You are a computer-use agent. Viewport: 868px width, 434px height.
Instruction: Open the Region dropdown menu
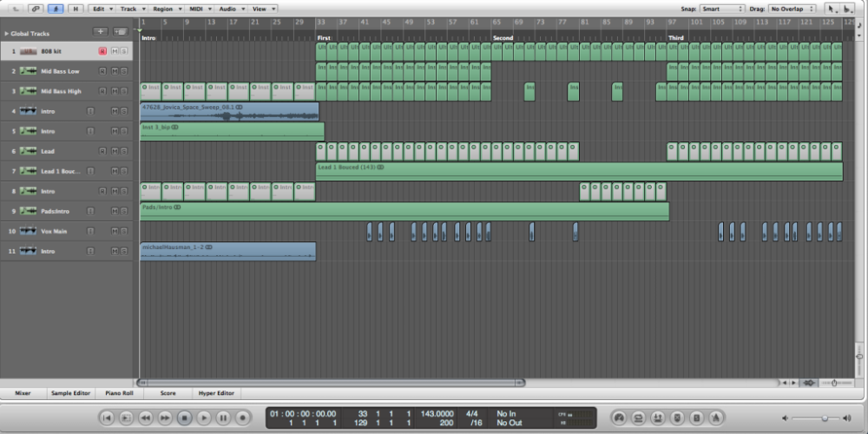(167, 9)
